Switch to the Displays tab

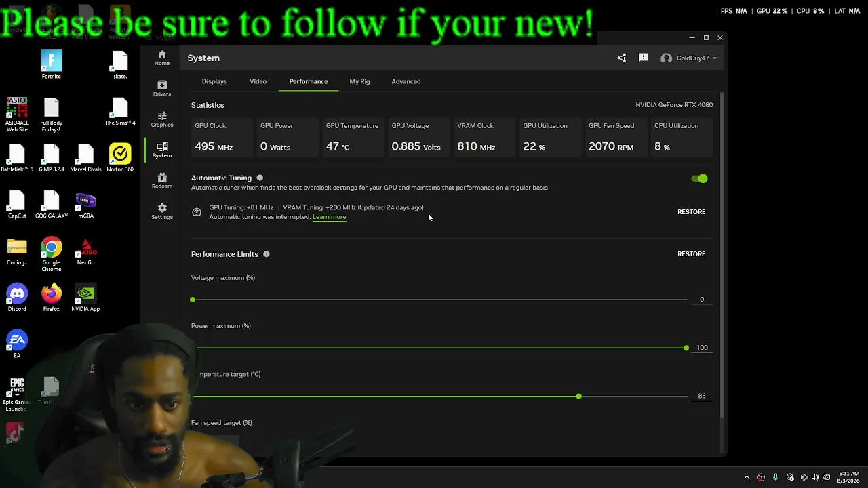point(214,81)
